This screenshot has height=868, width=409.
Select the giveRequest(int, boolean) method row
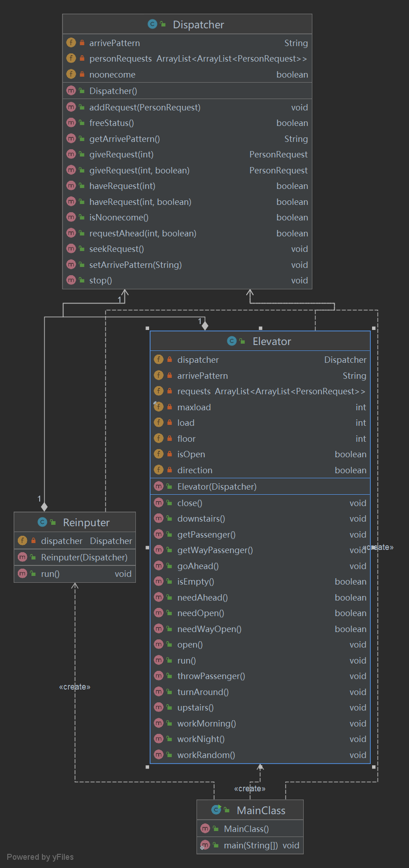[187, 170]
